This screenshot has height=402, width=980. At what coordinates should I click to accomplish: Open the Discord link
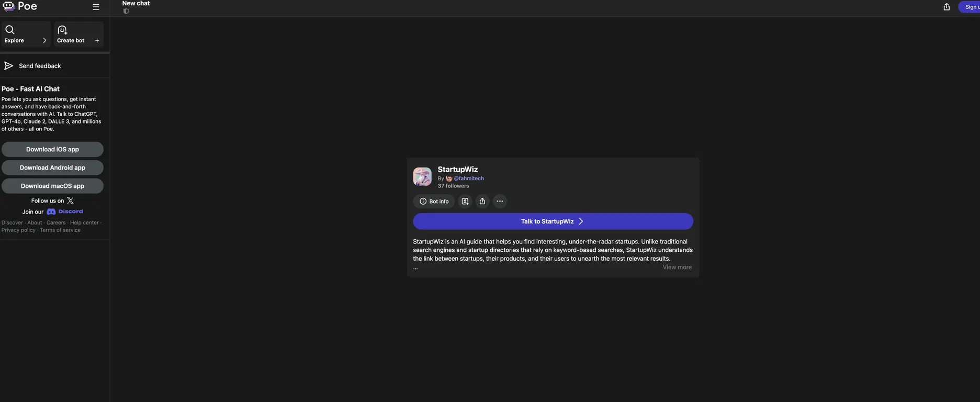[65, 211]
